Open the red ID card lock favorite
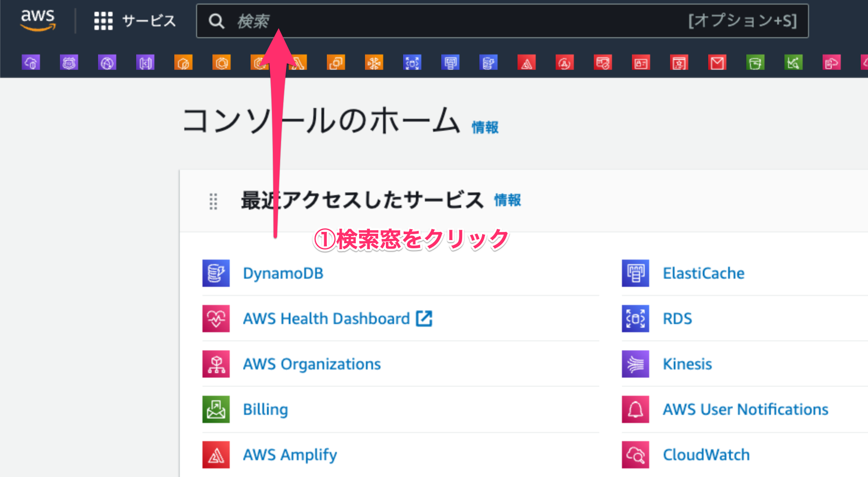The width and height of the screenshot is (868, 477). (641, 63)
